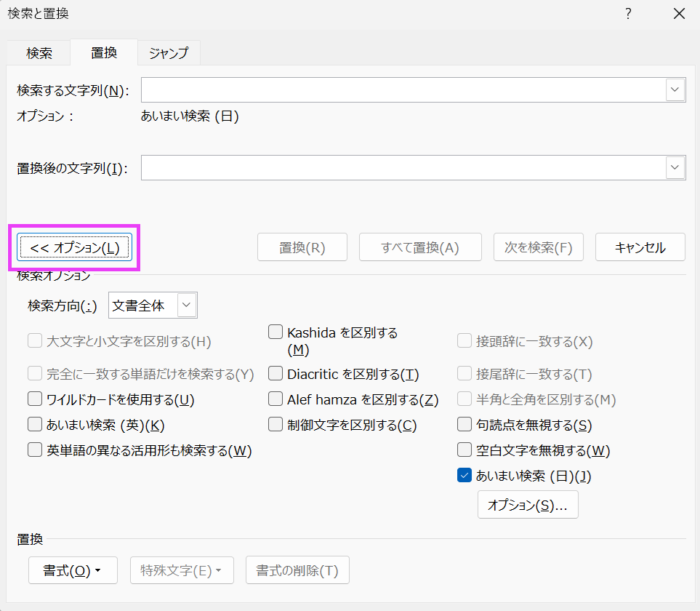The height and width of the screenshot is (611, 700).
Task: Toggle あいまい検索 (英) checkbox
Action: (x=35, y=425)
